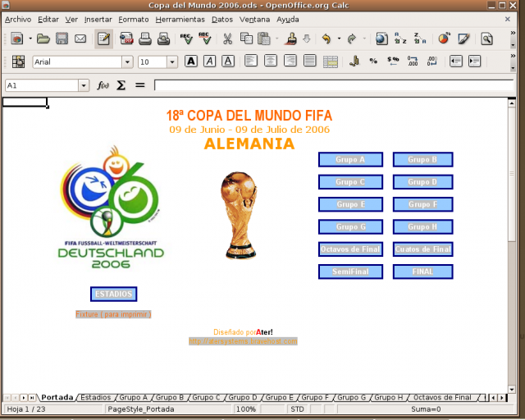The image size is (525, 420).
Task: Toggle Bold formatting
Action: coord(191,62)
